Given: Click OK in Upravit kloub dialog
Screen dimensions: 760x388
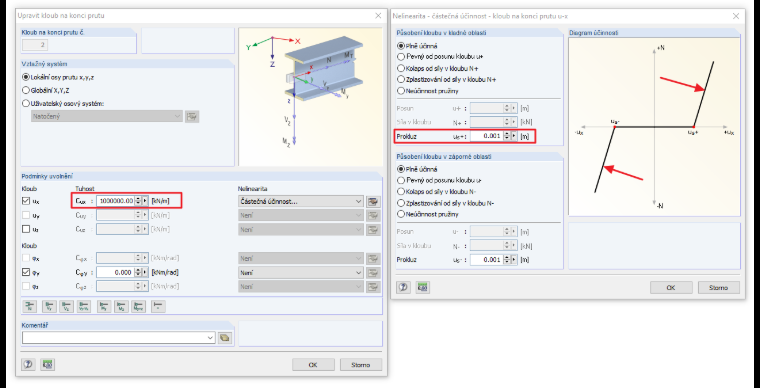Looking at the screenshot, I should [313, 365].
